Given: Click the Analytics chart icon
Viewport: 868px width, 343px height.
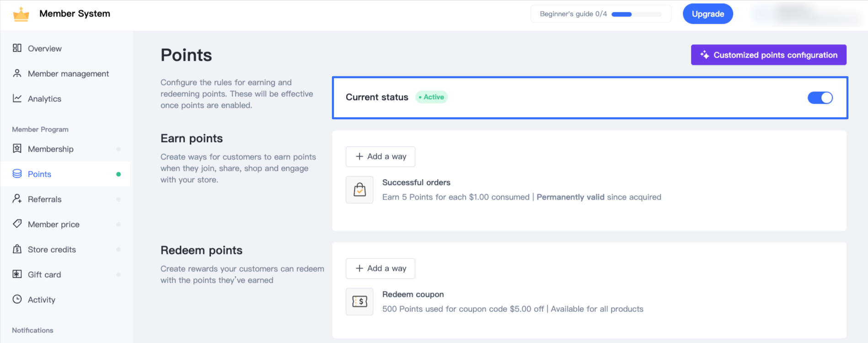Looking at the screenshot, I should (17, 98).
